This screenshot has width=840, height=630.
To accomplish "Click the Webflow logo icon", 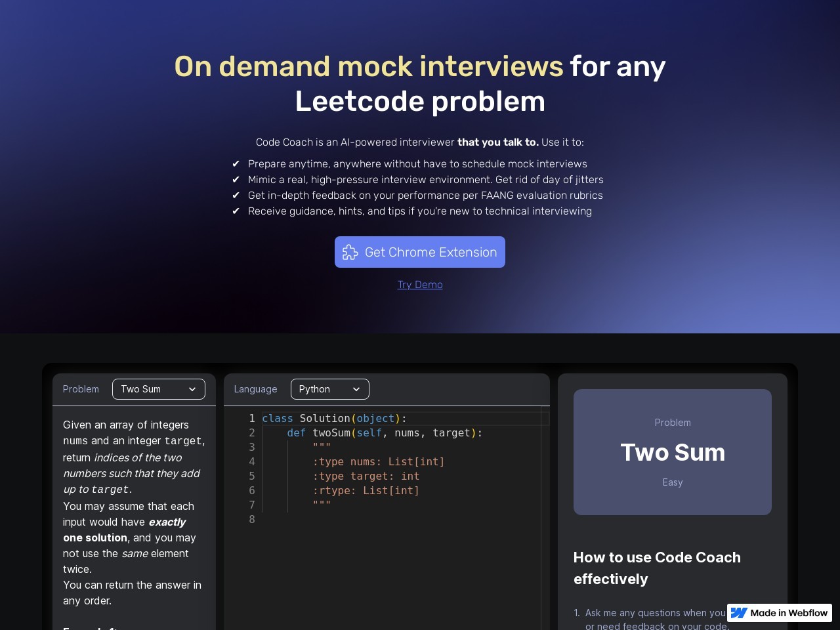I will [x=739, y=613].
